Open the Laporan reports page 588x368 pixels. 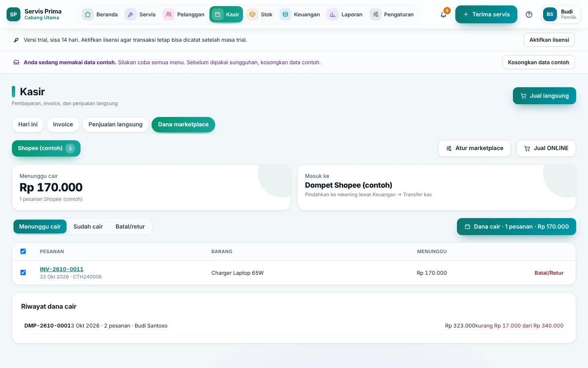click(345, 14)
